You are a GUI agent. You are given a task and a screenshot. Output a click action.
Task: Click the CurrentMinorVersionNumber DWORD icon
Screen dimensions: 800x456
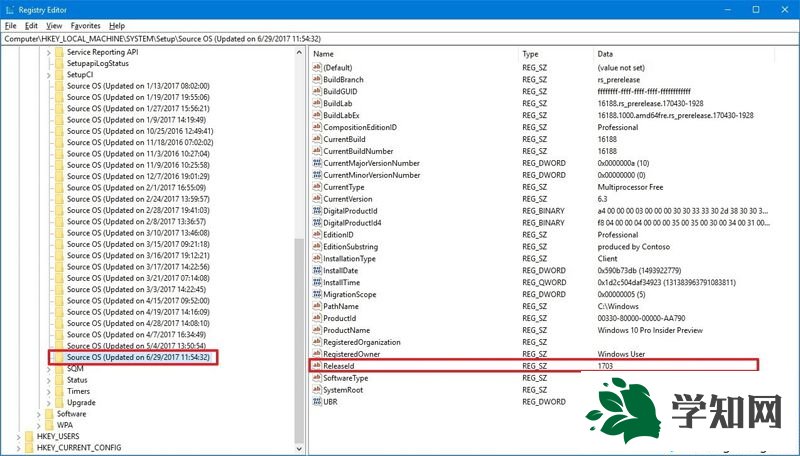click(x=317, y=175)
